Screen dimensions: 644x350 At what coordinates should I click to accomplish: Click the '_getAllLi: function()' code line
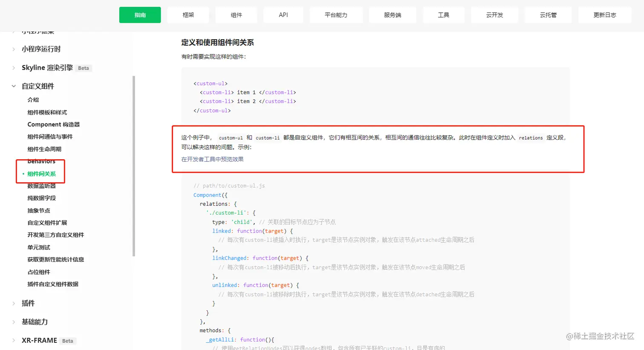(240, 340)
